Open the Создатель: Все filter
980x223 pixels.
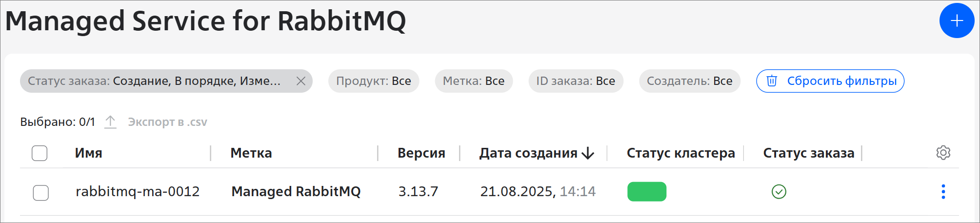(689, 81)
